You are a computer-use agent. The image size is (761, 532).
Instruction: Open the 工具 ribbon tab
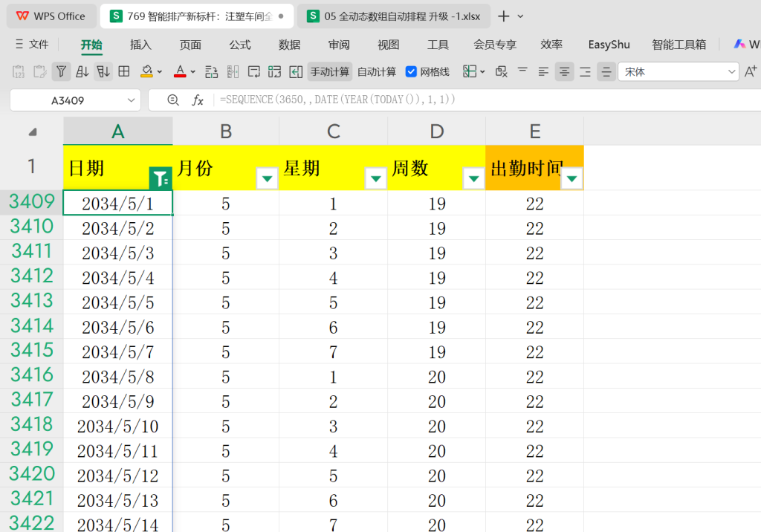438,45
